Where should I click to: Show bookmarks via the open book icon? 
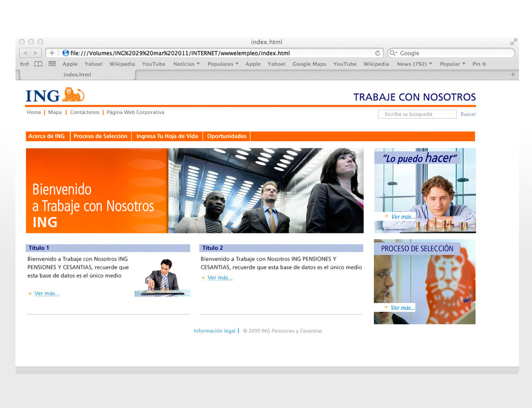tap(38, 64)
